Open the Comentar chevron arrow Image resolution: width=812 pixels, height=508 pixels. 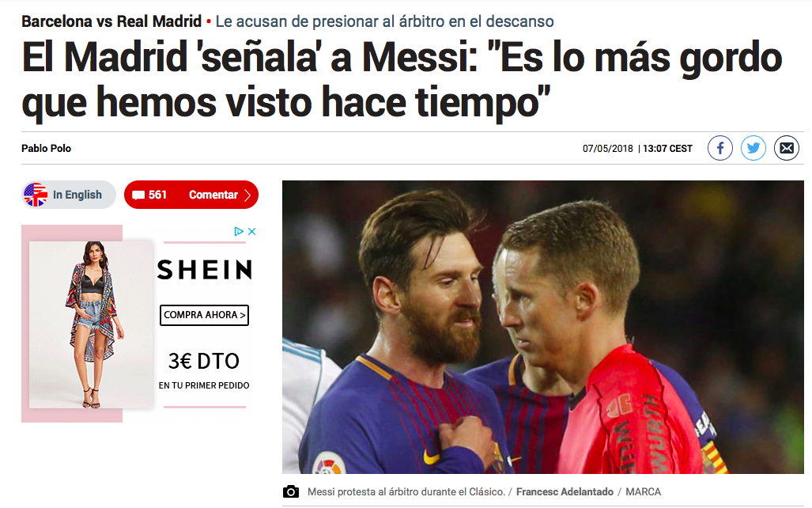(247, 195)
